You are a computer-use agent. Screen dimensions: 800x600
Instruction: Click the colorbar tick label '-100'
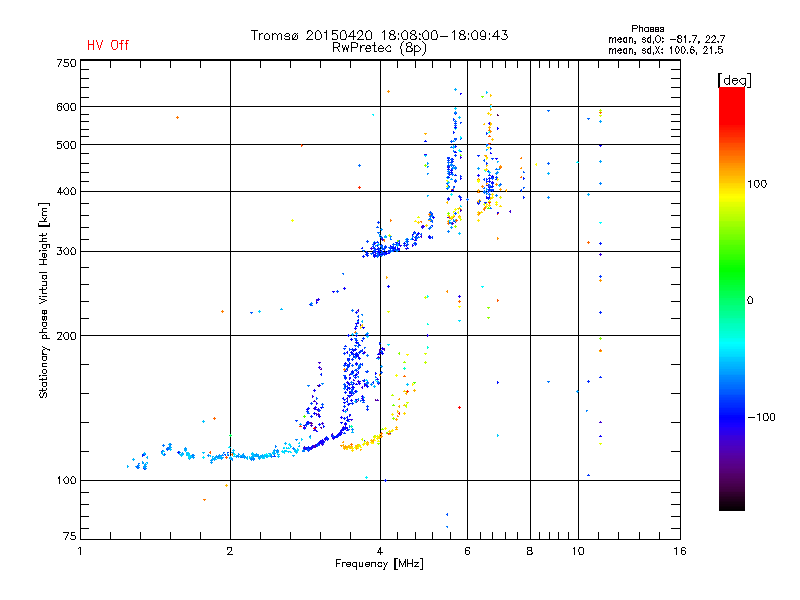pos(761,417)
